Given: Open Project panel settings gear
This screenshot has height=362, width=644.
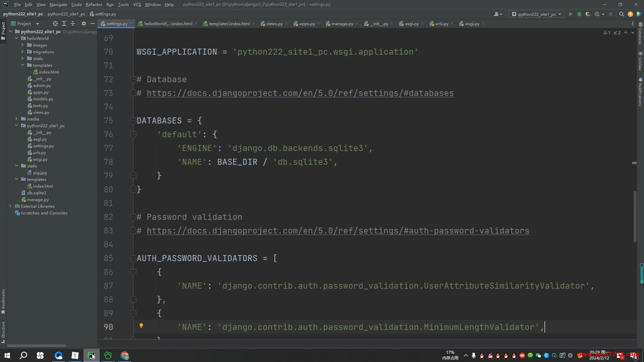Looking at the screenshot, I should (84, 23).
